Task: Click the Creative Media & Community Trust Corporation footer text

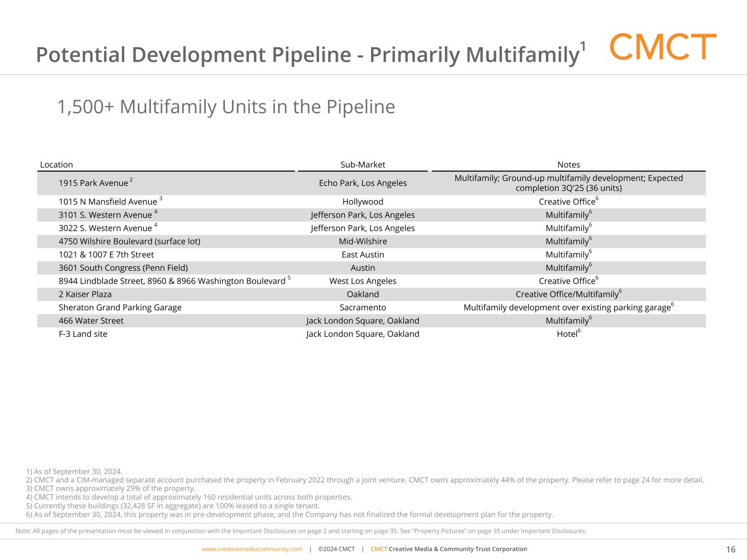Action: (x=457, y=549)
